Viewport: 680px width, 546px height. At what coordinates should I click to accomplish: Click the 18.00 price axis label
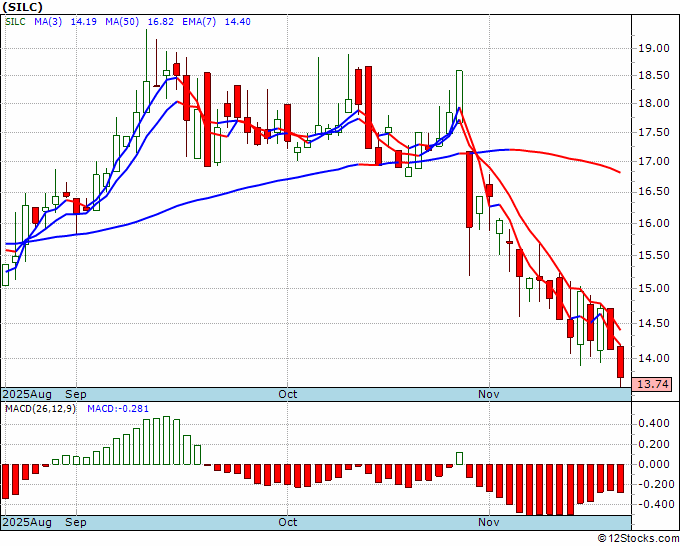click(654, 103)
